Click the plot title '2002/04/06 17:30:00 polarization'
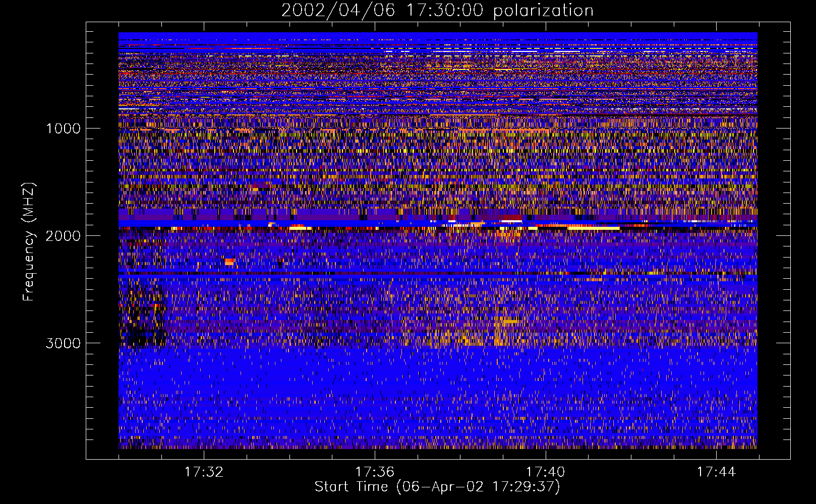This screenshot has height=504, width=816. [x=437, y=11]
